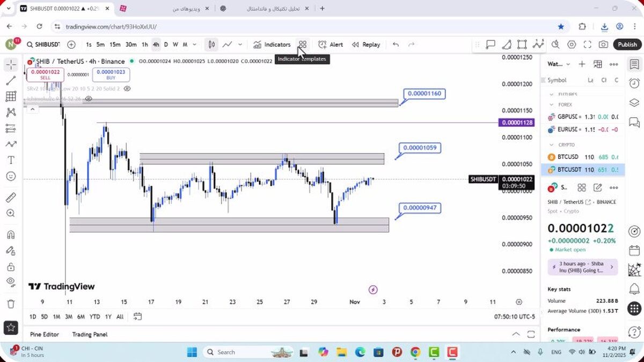The height and width of the screenshot is (362, 644).
Task: Open watchlist three-dots more menu
Action: coord(614,64)
